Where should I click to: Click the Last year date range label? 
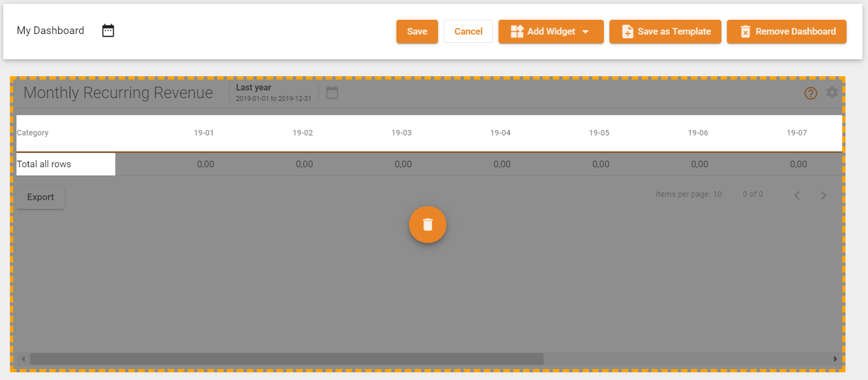click(254, 87)
